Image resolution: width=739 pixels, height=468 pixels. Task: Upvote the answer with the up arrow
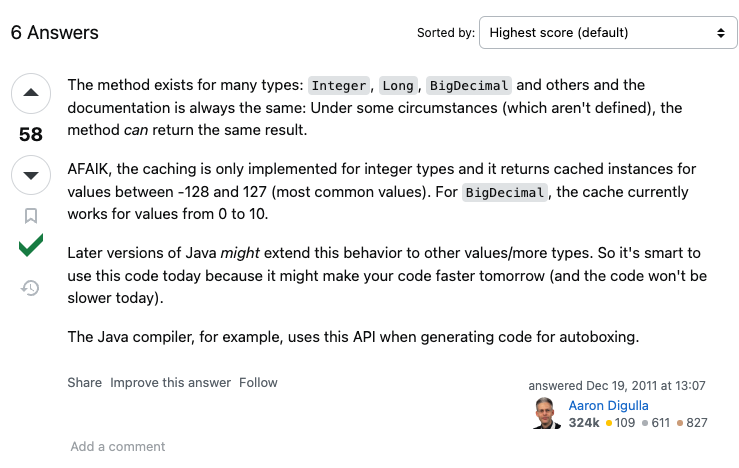click(x=31, y=93)
